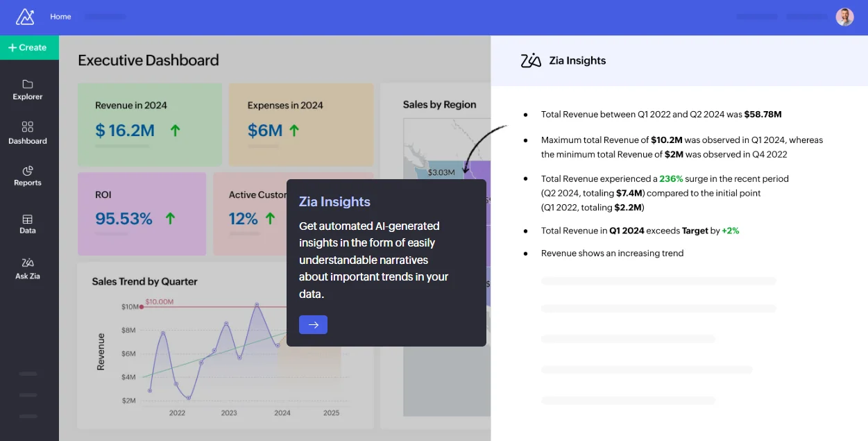The image size is (868, 441).
Task: Open the Explorer folder icon
Action: point(28,84)
